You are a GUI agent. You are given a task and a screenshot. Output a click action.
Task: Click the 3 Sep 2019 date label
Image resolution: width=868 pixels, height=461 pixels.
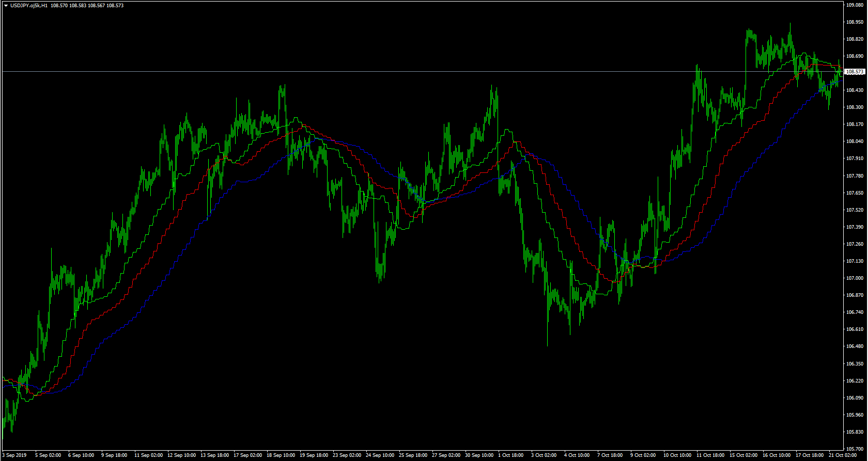click(14, 455)
